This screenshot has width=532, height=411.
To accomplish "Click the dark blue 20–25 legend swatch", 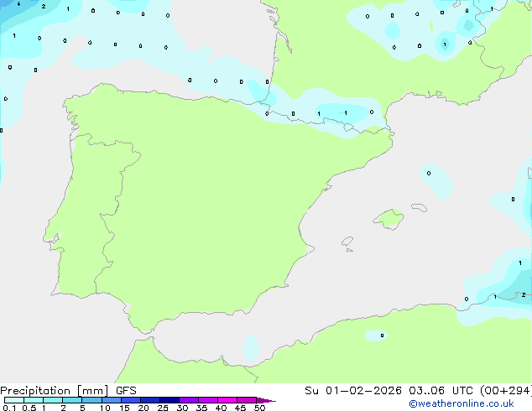I will (150, 400).
